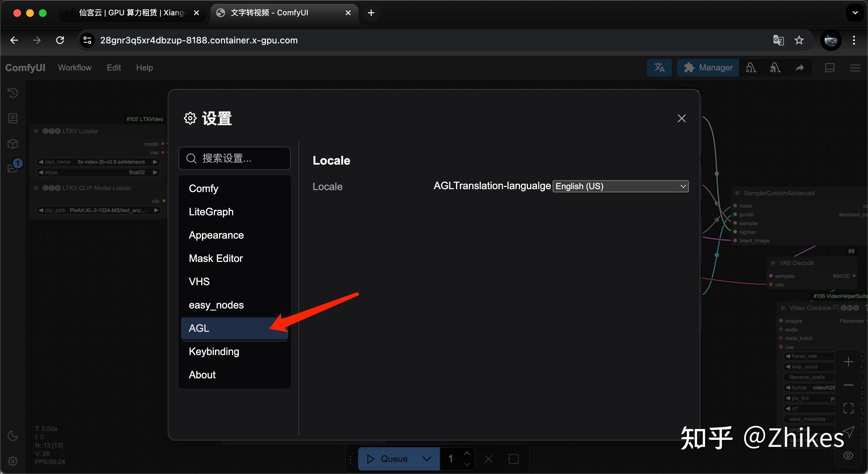Open the tab search dropdown arrow
The height and width of the screenshot is (474, 868).
[x=855, y=13]
